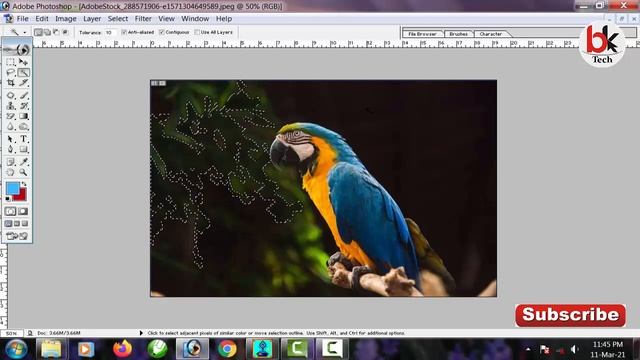Open the Help menu
Image resolution: width=640 pixels, height=360 pixels.
224,19
